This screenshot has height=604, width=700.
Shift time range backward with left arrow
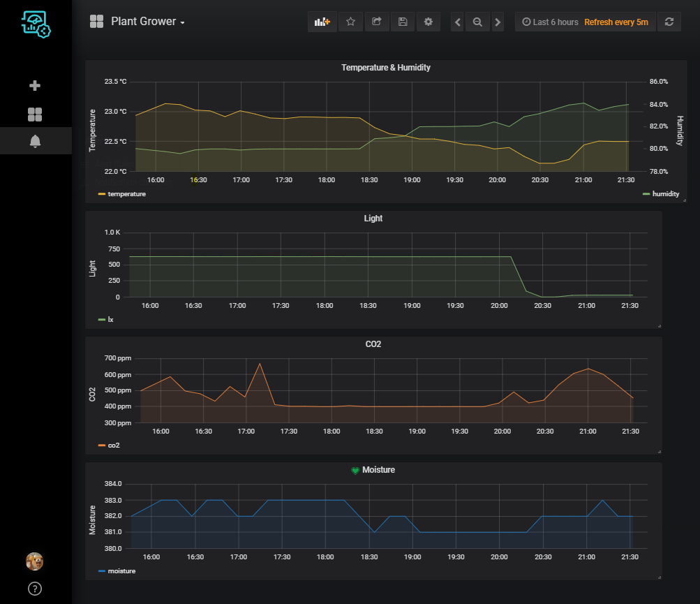click(457, 22)
